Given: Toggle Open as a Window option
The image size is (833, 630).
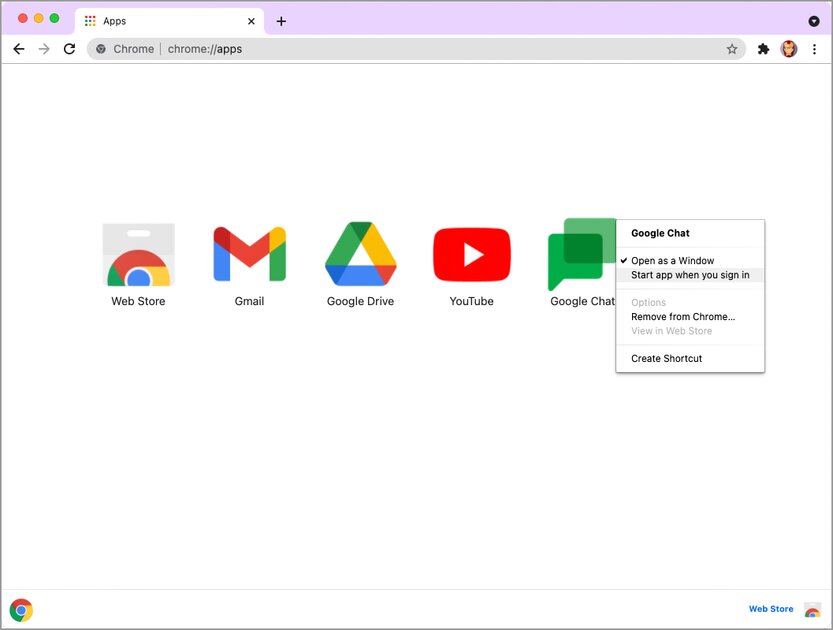Looking at the screenshot, I should pos(690,261).
